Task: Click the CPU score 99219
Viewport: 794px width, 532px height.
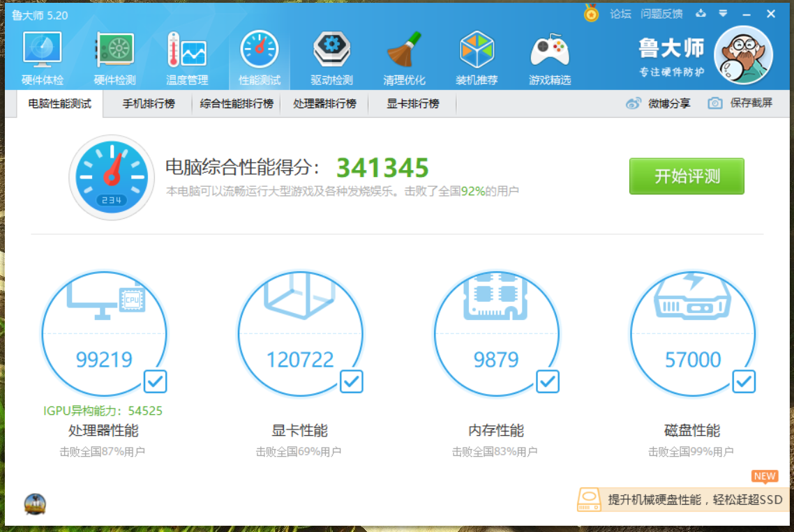Action: click(104, 359)
